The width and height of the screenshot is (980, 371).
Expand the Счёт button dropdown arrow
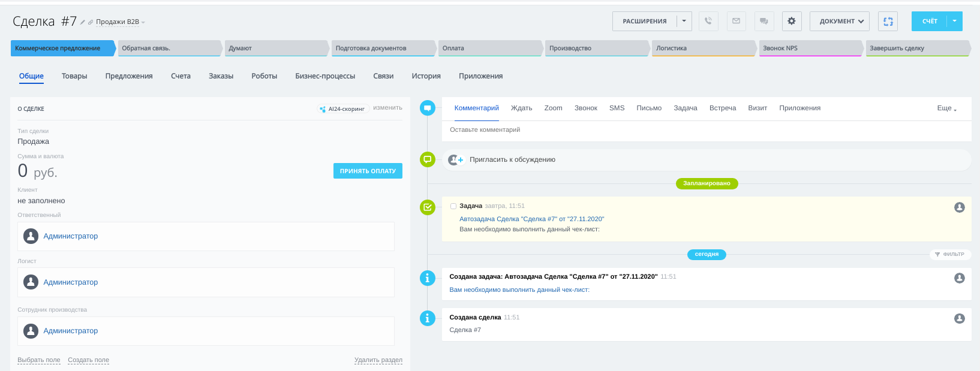coord(955,21)
